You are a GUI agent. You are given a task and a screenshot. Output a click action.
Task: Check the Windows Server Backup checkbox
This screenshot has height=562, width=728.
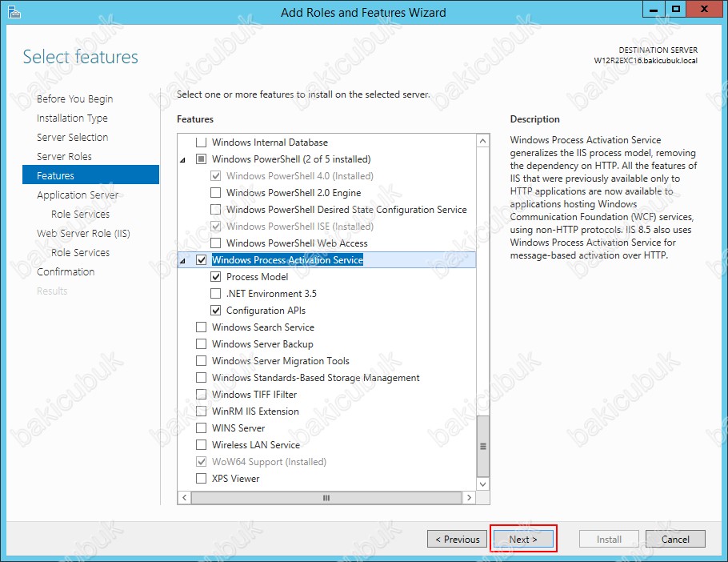pos(201,344)
